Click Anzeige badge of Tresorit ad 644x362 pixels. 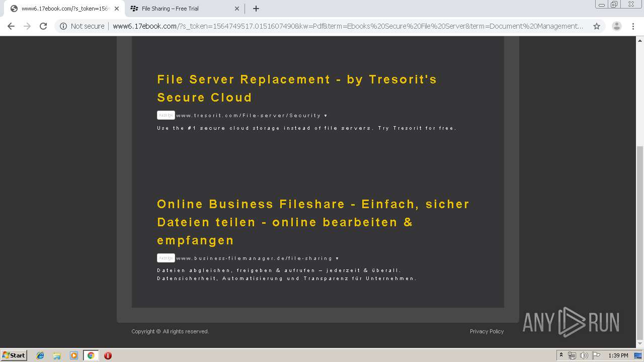166,115
